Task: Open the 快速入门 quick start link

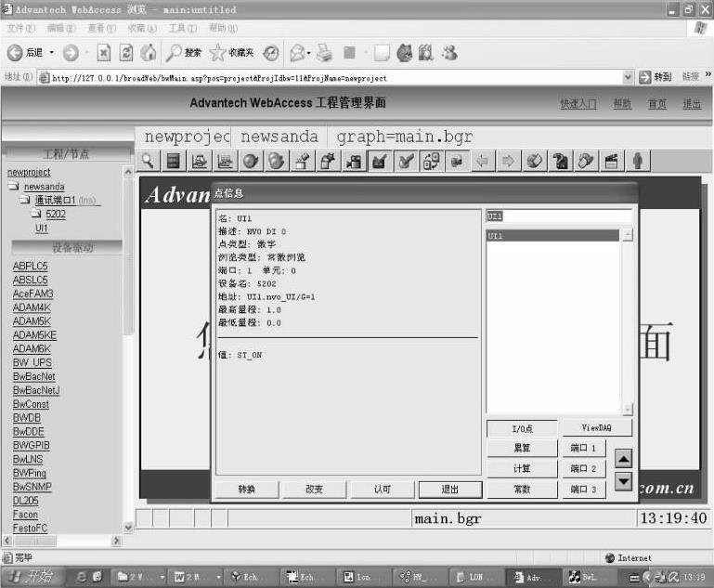Action: pyautogui.click(x=578, y=104)
